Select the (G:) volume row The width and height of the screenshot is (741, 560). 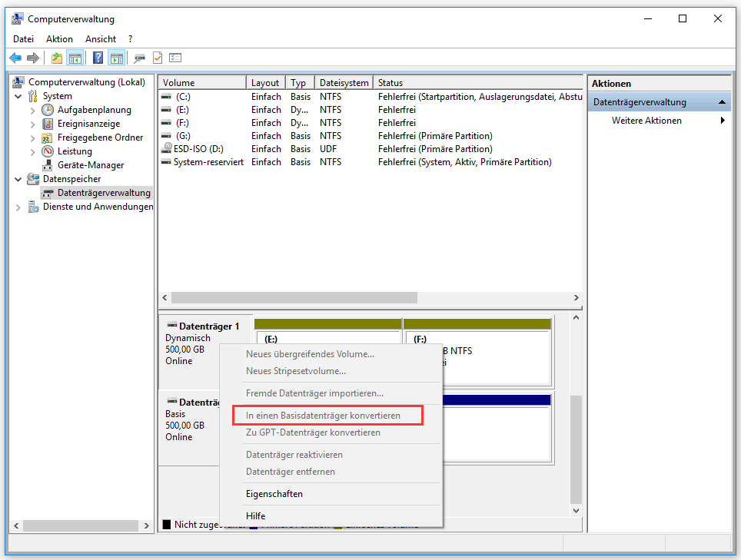coord(370,136)
